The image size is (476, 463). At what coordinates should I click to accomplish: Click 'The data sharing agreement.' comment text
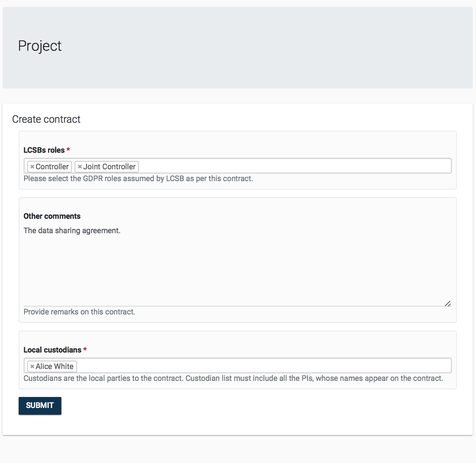click(72, 231)
